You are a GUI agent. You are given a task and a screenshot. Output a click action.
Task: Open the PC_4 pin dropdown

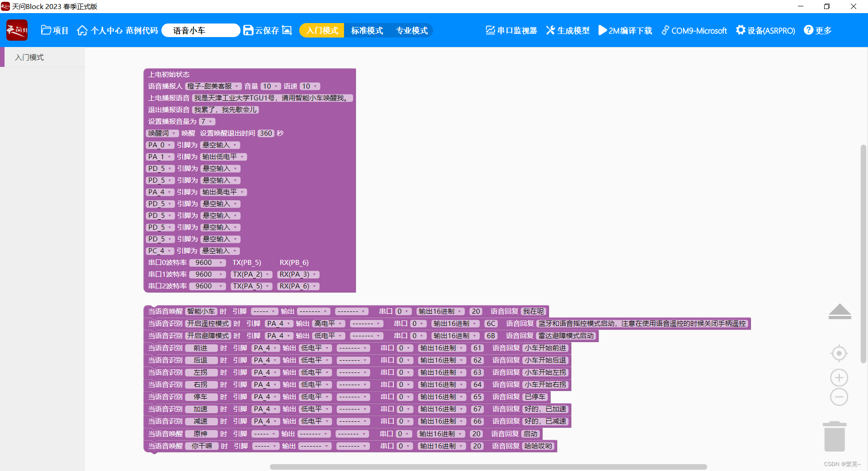[x=160, y=251]
